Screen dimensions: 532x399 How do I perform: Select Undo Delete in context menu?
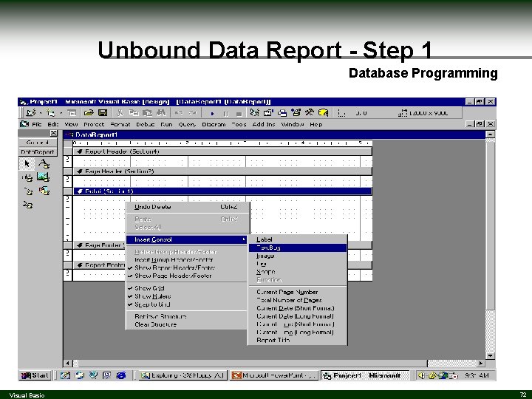click(x=187, y=207)
